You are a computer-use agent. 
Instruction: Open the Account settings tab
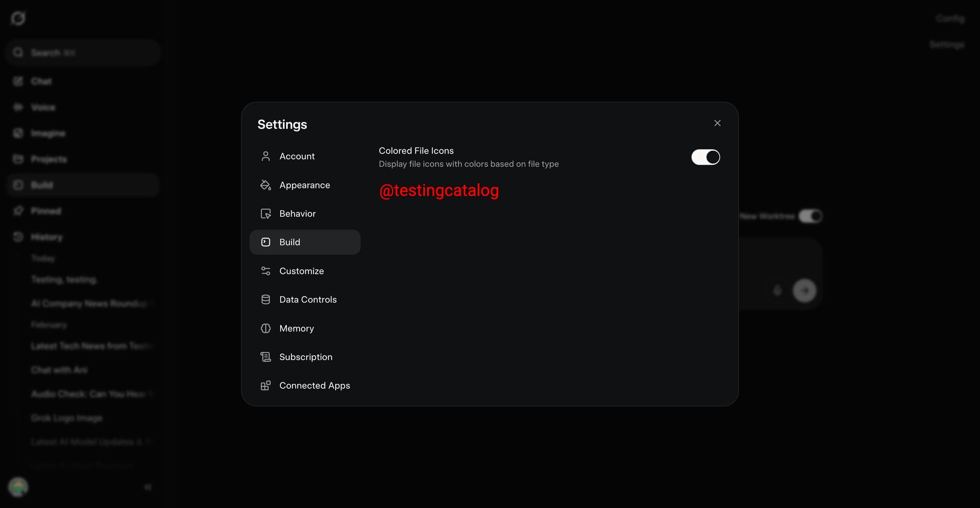(305, 156)
